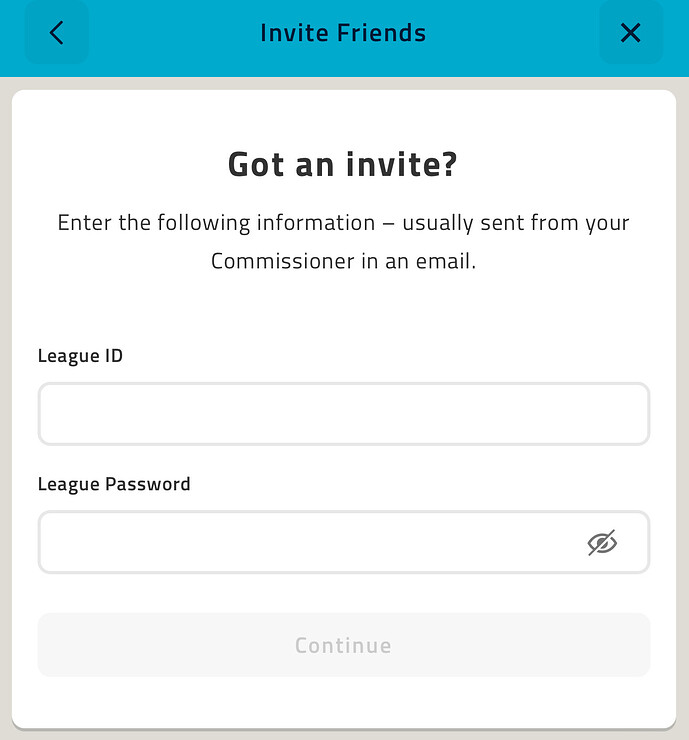Click the "Enter the following information" text line
689x740 pixels.
pyautogui.click(x=216, y=223)
